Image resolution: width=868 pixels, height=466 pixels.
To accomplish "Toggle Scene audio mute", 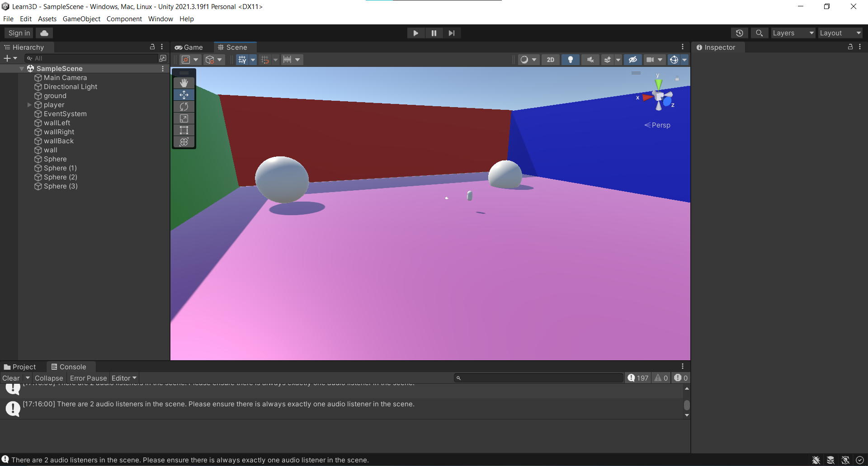I will pos(590,60).
